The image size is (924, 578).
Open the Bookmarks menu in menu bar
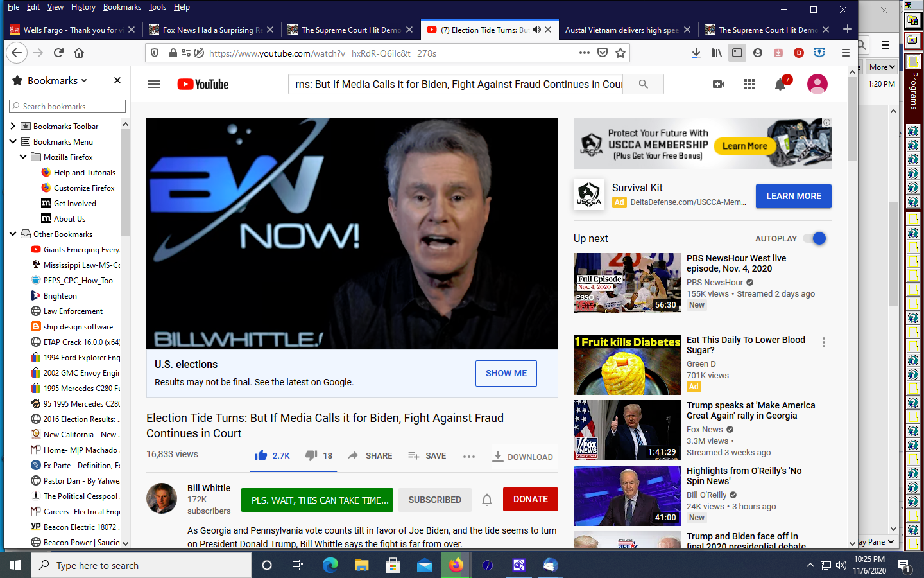coord(122,7)
